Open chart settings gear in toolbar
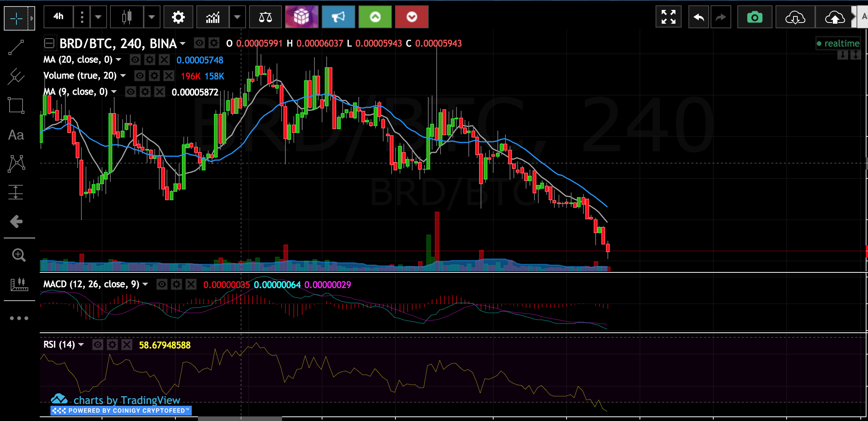This screenshot has width=868, height=421. pyautogui.click(x=178, y=17)
